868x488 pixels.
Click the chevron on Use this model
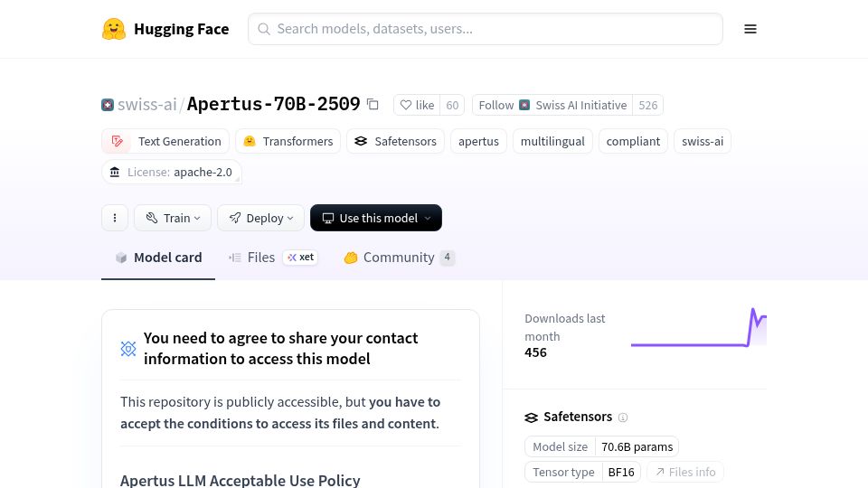click(x=428, y=219)
